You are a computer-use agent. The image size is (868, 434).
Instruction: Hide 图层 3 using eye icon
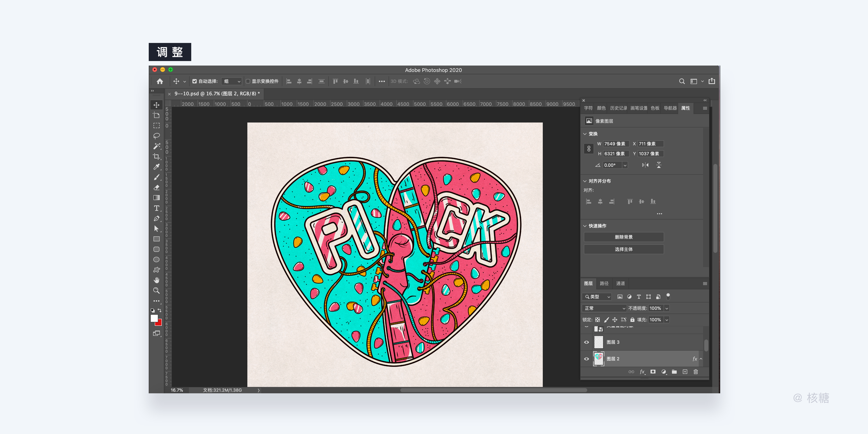[586, 342]
